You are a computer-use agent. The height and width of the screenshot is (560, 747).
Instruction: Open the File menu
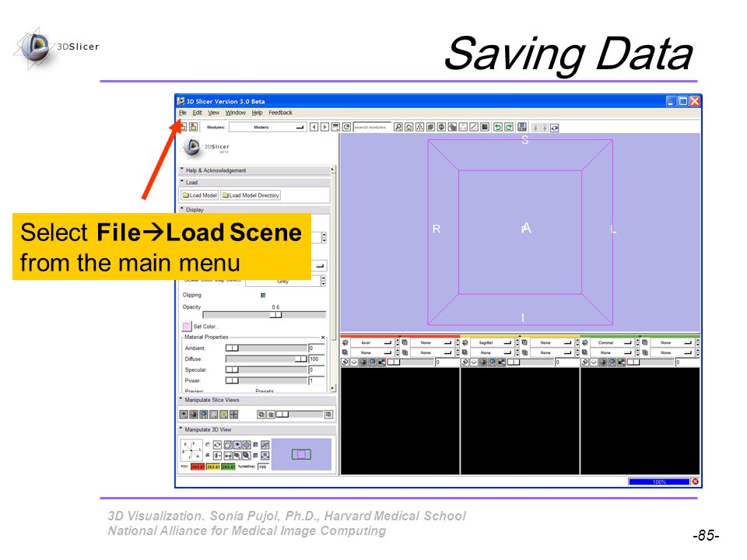click(x=182, y=113)
